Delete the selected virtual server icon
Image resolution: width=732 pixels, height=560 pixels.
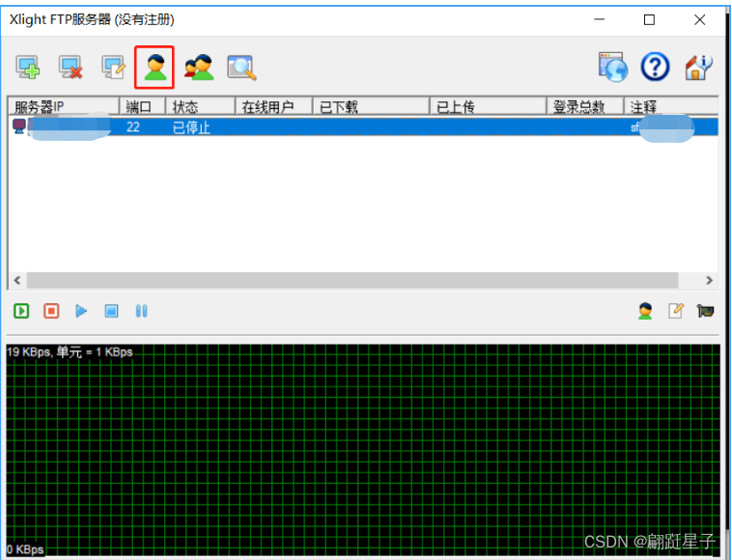(70, 68)
